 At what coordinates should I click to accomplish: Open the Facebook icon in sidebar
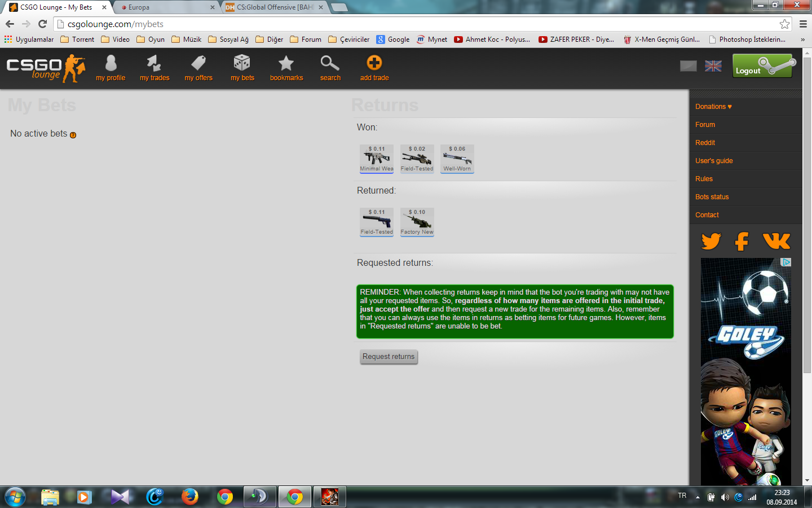click(742, 241)
